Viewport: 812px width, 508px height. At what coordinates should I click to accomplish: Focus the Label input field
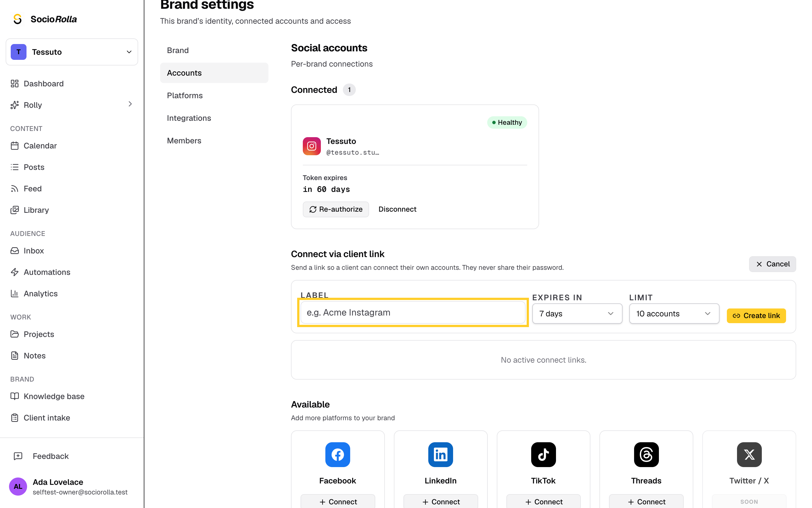(413, 312)
